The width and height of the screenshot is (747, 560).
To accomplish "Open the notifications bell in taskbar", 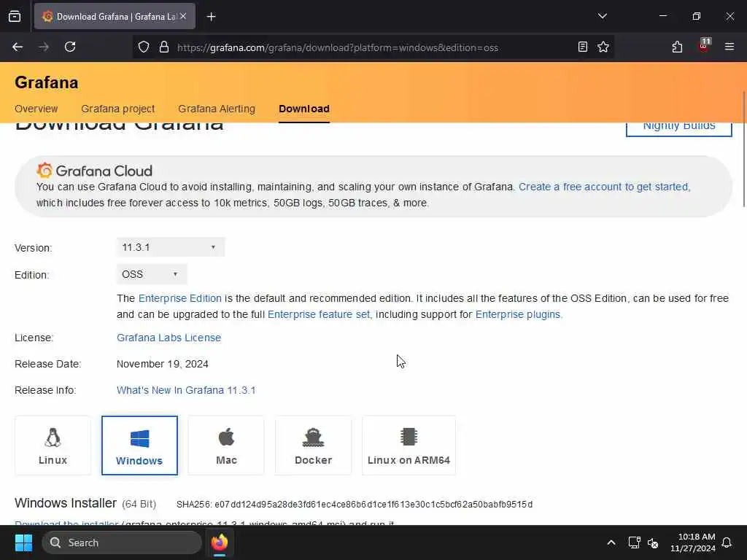I will pos(727,542).
